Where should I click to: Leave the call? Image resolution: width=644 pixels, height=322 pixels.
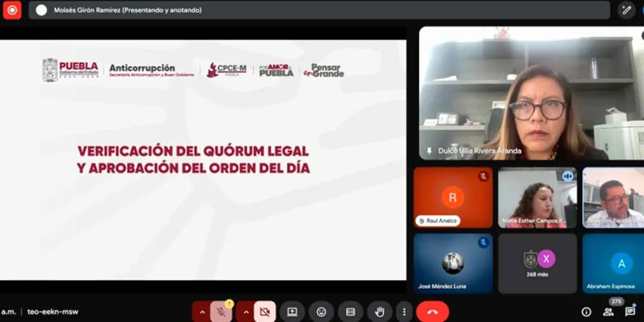point(433,312)
